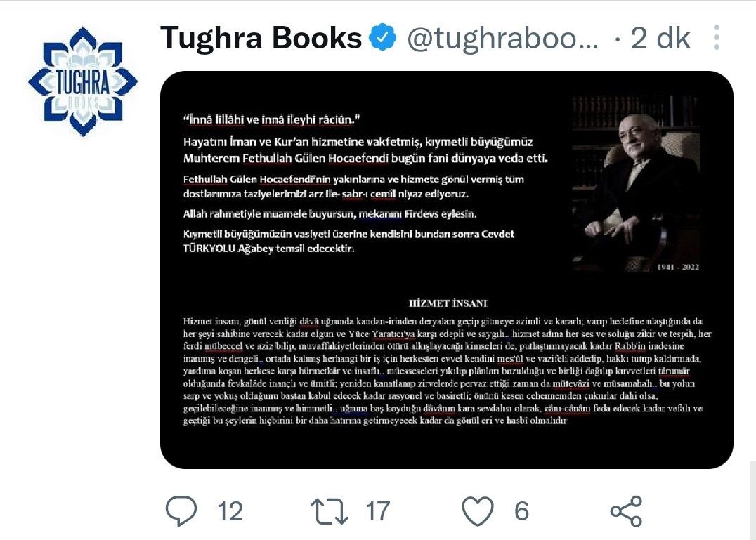This screenshot has width=756, height=540.
Task: Click the 2 dk timestamp
Action: tap(660, 38)
